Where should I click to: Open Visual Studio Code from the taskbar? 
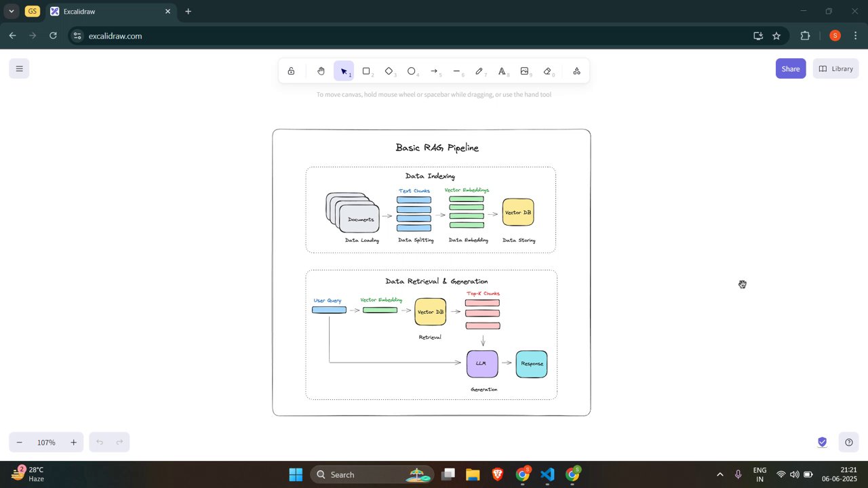pos(548,474)
